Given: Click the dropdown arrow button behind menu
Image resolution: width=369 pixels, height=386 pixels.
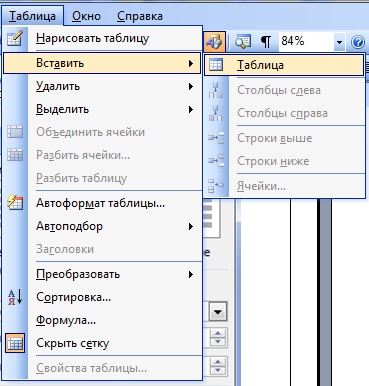Looking at the screenshot, I should [x=218, y=312].
